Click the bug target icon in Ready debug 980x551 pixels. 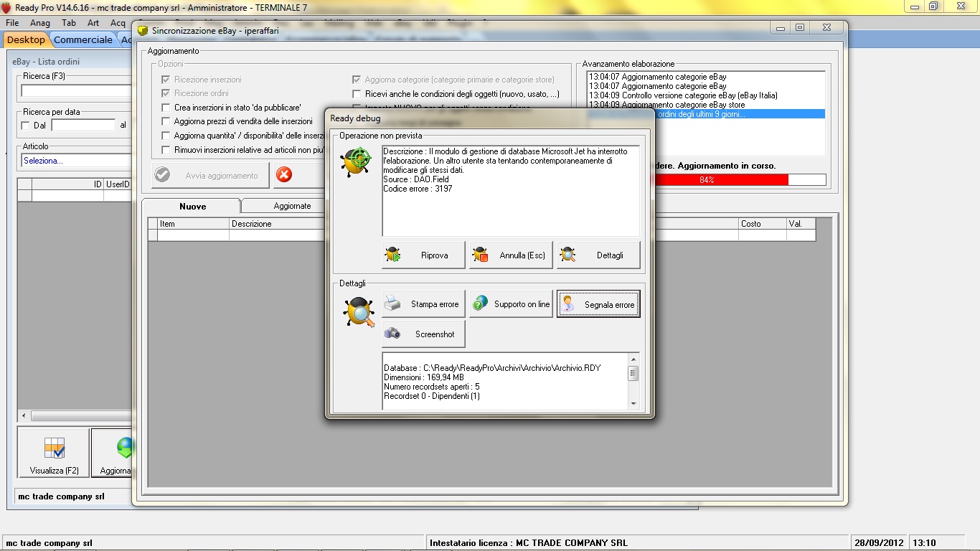[x=357, y=161]
